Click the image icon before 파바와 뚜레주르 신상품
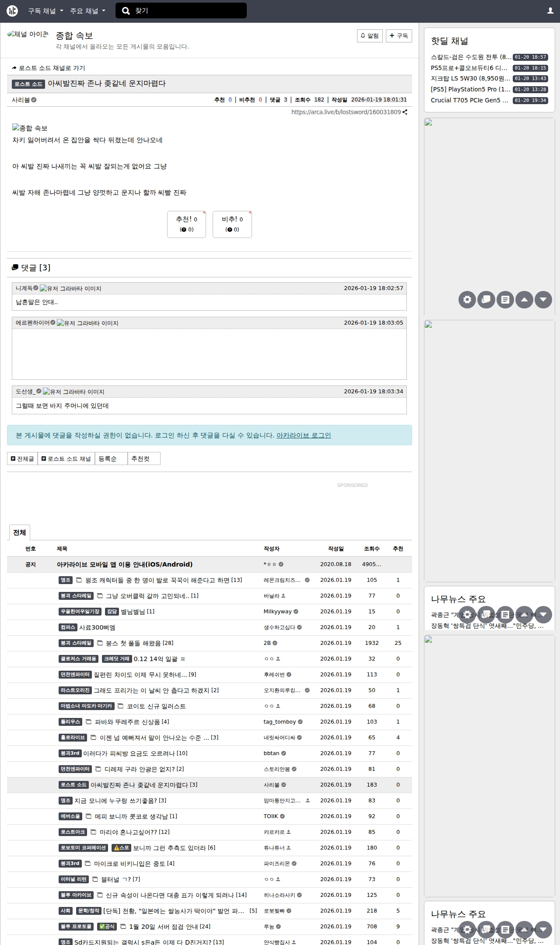560x945 pixels. pos(89,722)
